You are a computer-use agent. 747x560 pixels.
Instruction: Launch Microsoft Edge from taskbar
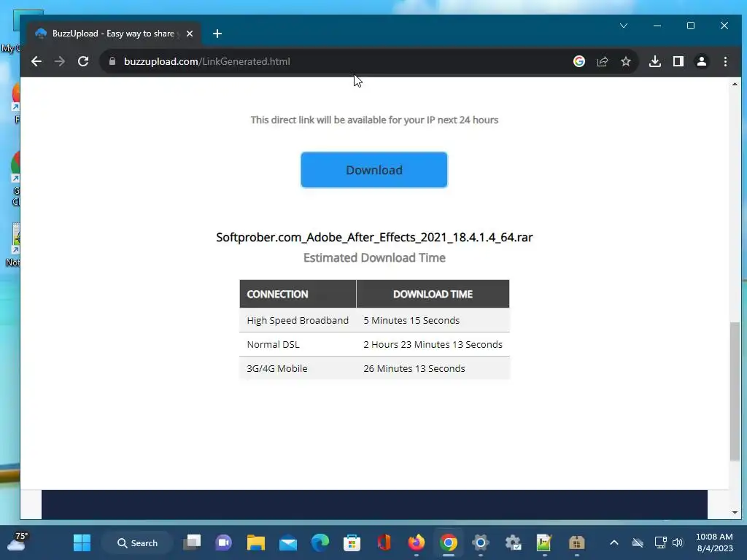[x=320, y=542]
